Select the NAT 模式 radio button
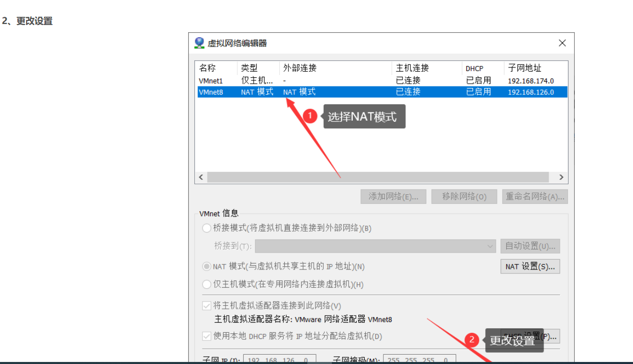Viewport: 633px width, 364px height. tap(207, 266)
